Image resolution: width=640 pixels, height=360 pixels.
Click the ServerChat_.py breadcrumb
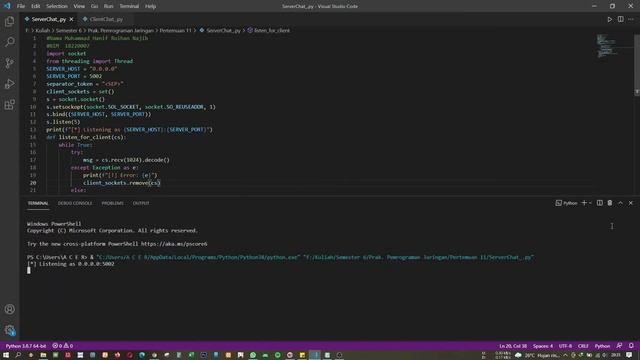click(x=220, y=31)
